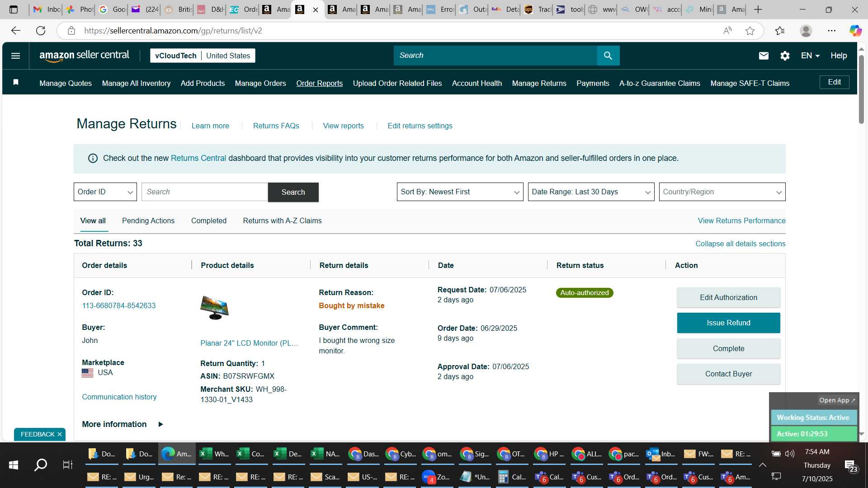Open the settings gear icon
The image size is (868, 488).
click(785, 56)
